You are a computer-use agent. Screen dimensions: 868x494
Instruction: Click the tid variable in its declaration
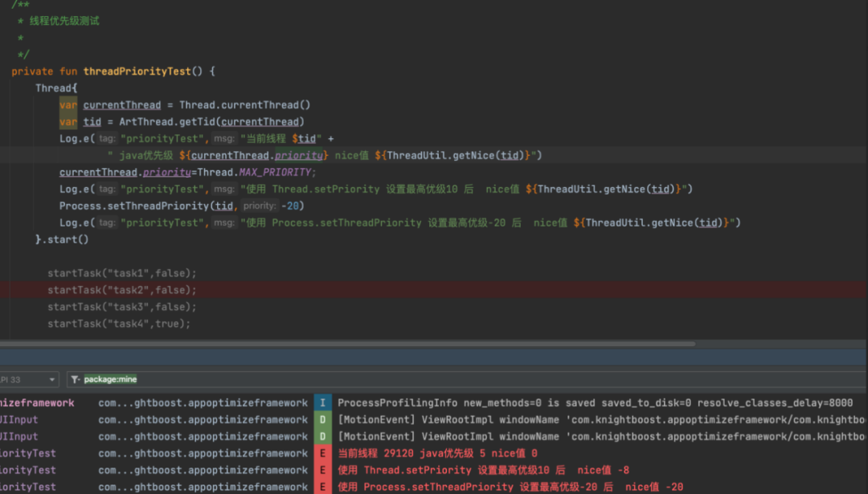coord(92,122)
